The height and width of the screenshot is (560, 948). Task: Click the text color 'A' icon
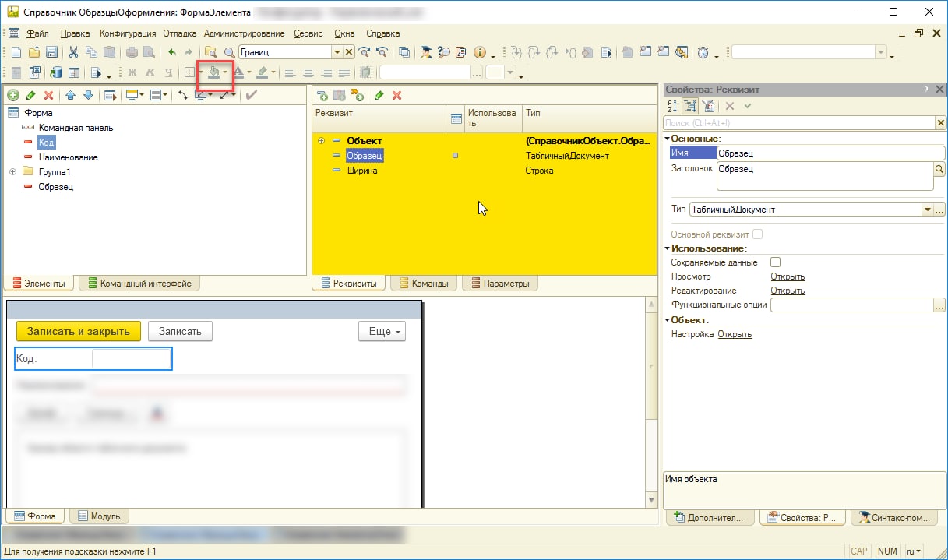(x=238, y=72)
